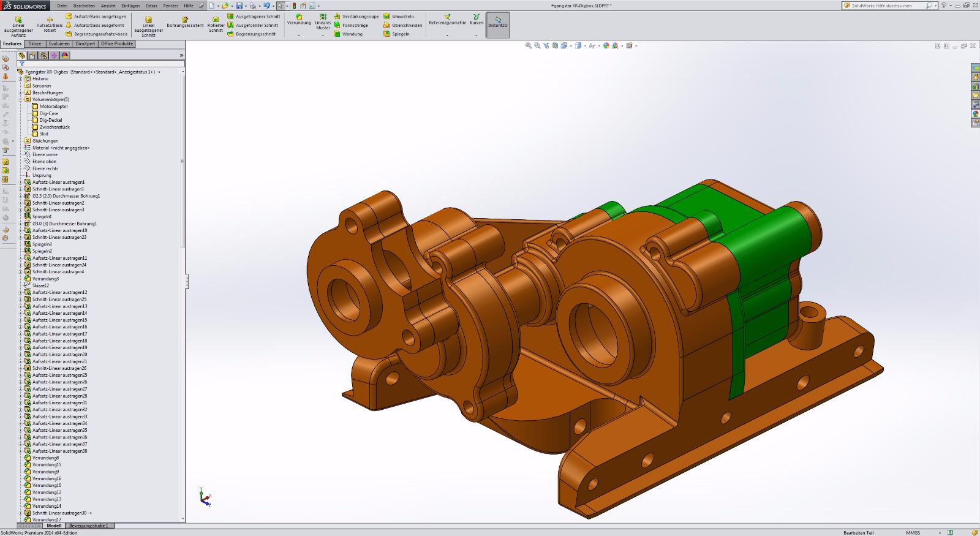Open the Einfügen menu
Viewport: 980px width, 536px height.
[130, 6]
